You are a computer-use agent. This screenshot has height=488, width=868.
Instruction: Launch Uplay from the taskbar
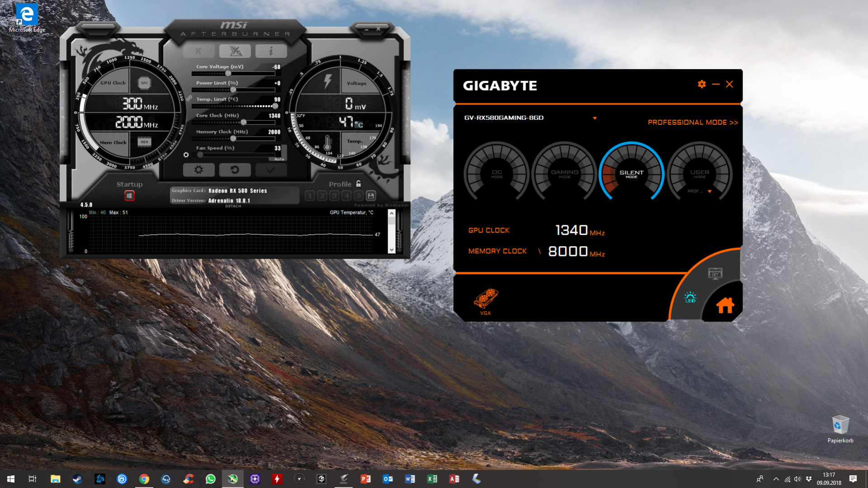tap(122, 479)
